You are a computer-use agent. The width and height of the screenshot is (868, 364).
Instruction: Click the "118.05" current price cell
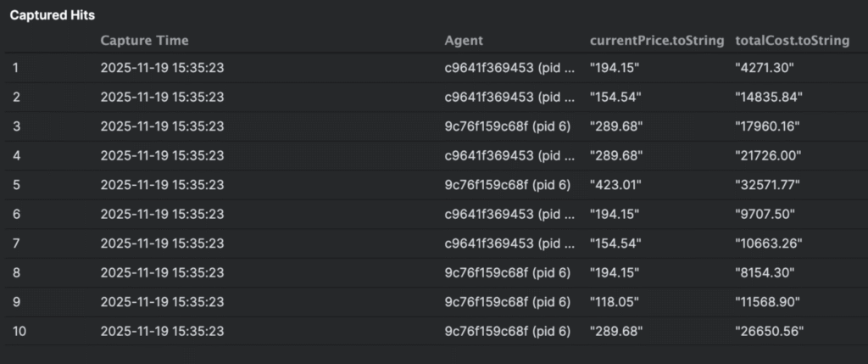point(615,302)
